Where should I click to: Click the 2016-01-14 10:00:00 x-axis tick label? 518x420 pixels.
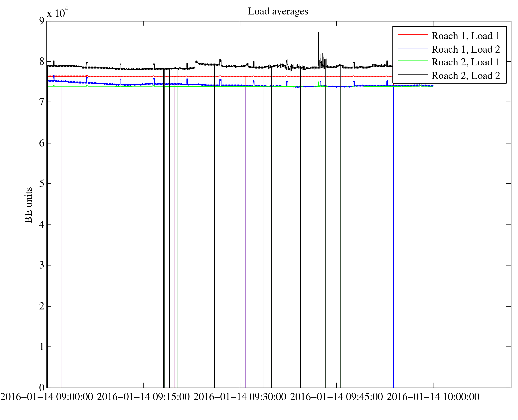(433, 397)
